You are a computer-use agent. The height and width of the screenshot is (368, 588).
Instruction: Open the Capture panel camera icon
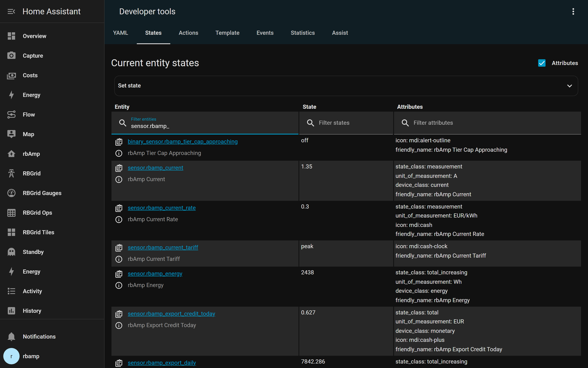tap(11, 56)
